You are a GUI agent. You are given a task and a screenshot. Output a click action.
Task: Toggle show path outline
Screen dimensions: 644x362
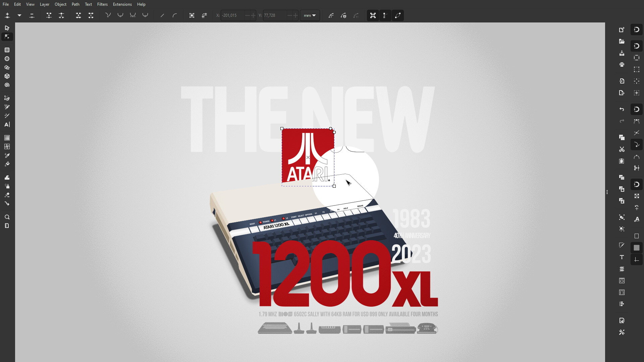398,15
